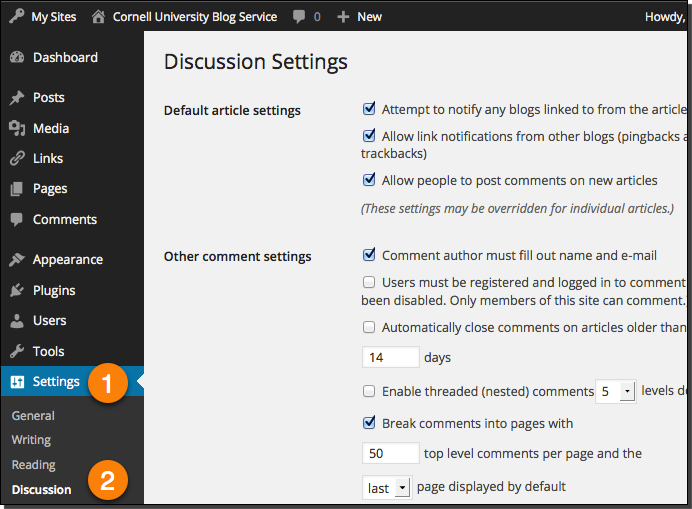Click the comments bubble icon in admin bar
Screen dimensions: 692x509
(299, 17)
